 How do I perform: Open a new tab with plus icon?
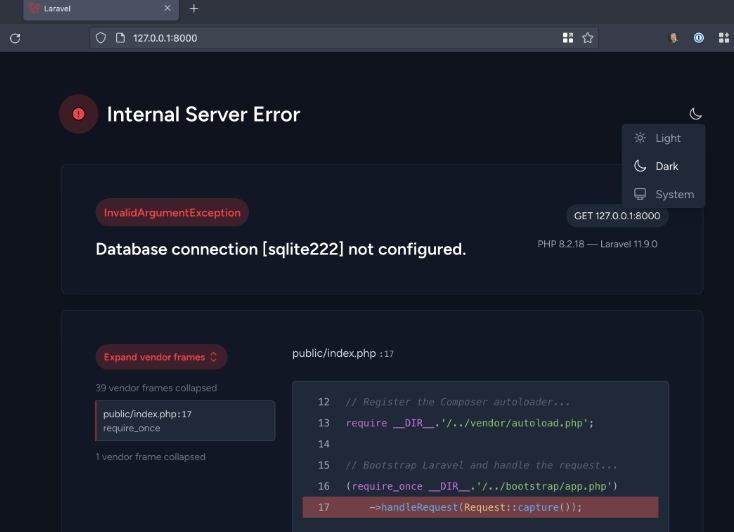pos(194,8)
